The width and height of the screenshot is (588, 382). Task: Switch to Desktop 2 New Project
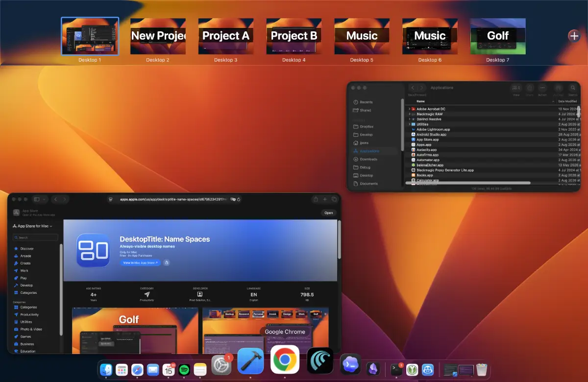[158, 36]
